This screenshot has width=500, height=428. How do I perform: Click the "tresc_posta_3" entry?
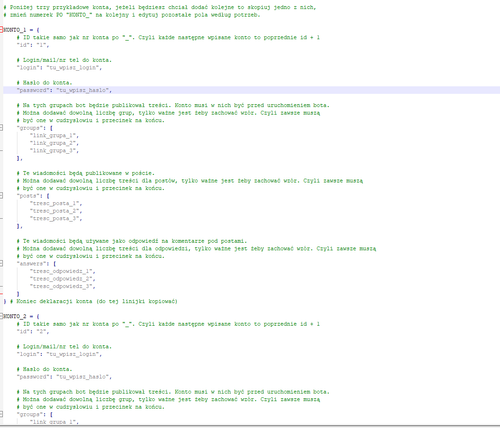point(56,218)
